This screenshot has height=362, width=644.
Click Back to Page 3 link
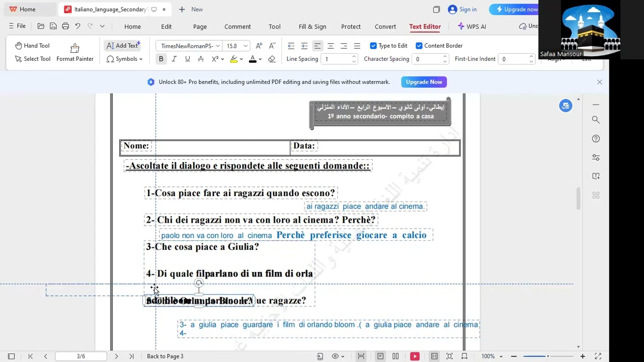tap(165, 356)
